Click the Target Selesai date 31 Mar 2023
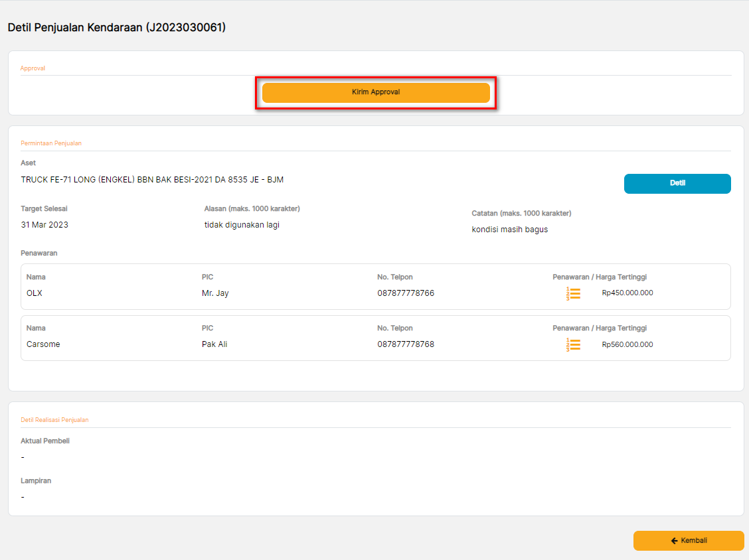The height and width of the screenshot is (560, 749). (x=44, y=225)
